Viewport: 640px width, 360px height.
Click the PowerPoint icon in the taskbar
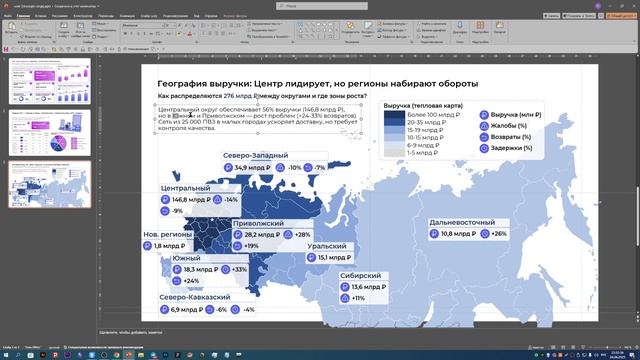pos(128,355)
